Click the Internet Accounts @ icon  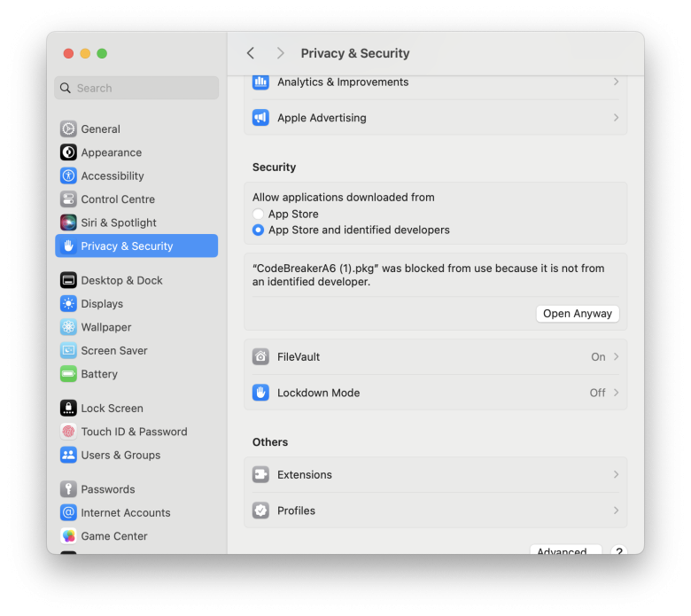(x=68, y=512)
